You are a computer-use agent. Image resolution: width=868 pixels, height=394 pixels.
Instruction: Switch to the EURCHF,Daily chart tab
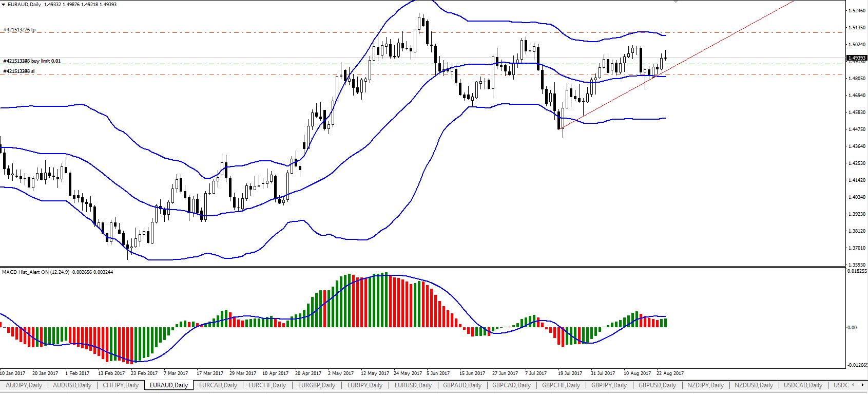click(x=267, y=385)
